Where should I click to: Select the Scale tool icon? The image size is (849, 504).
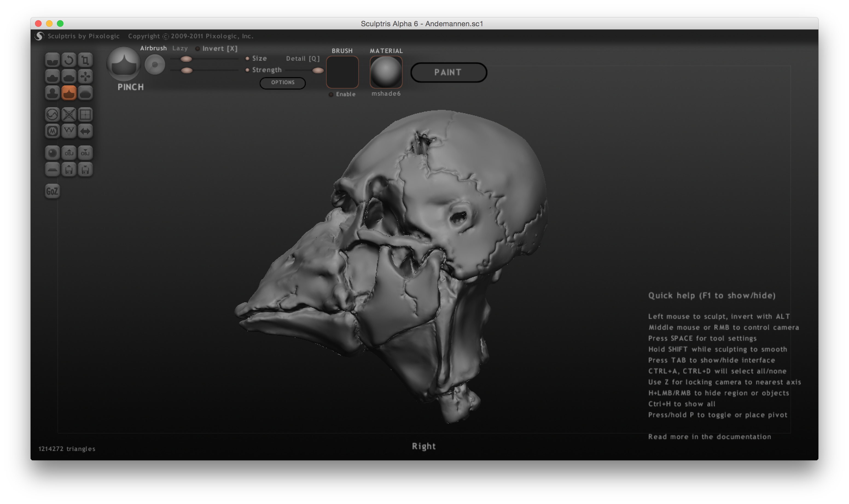pyautogui.click(x=85, y=60)
